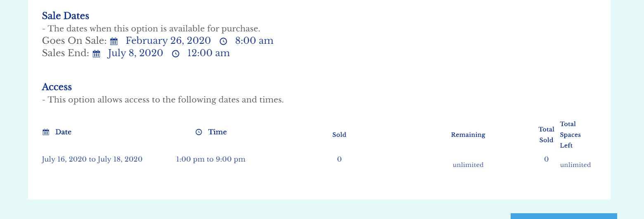
Task: Click the Total Sold column header
Action: point(546,135)
